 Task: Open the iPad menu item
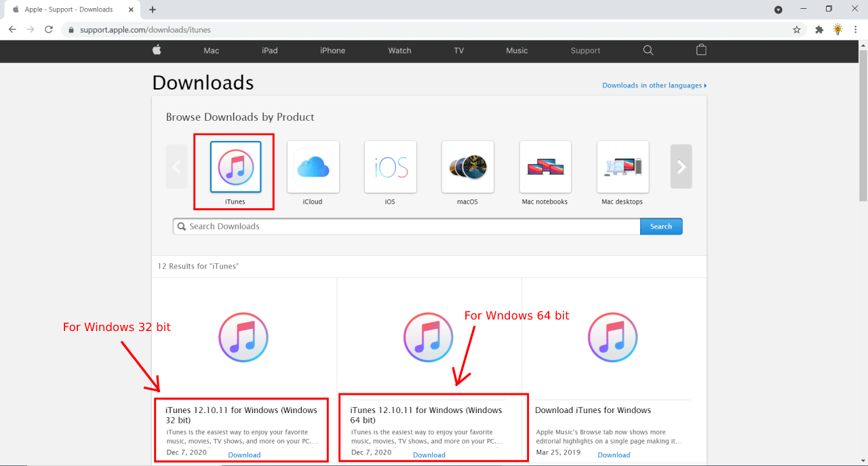tap(270, 51)
